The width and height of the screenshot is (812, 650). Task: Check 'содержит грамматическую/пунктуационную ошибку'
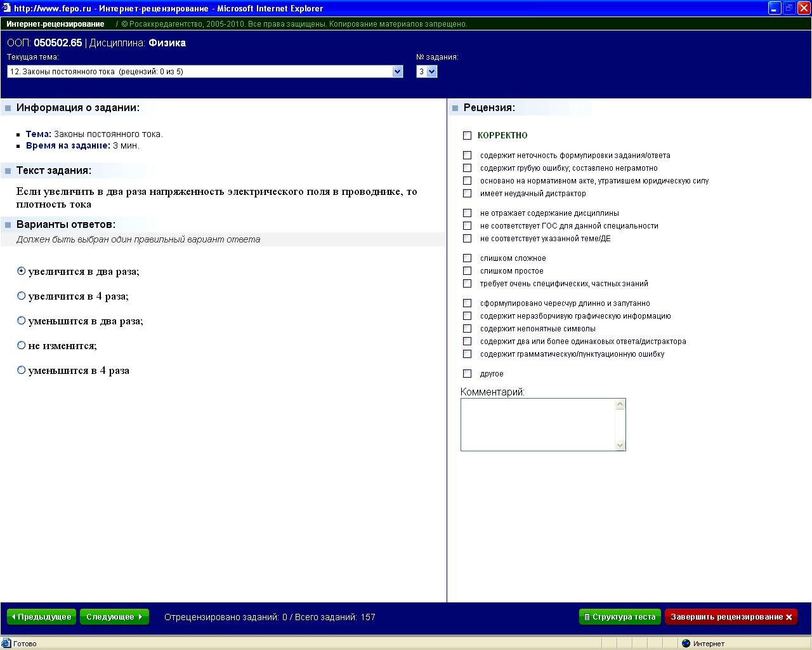click(468, 354)
